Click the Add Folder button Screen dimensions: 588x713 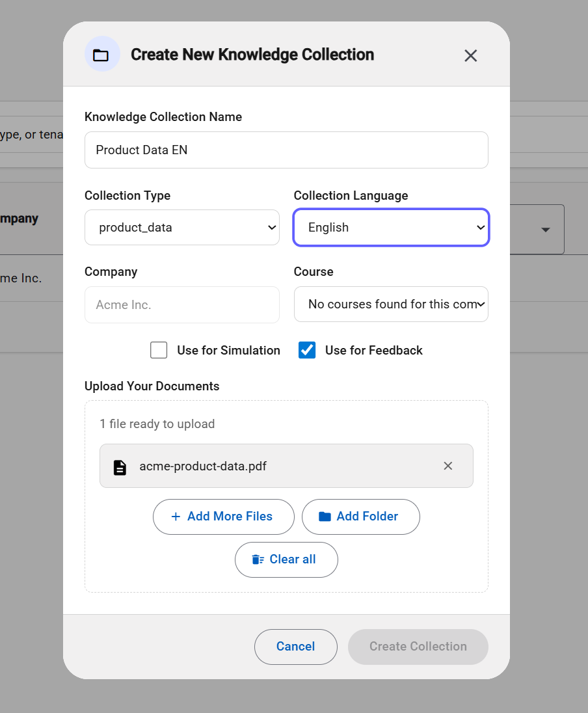(360, 517)
